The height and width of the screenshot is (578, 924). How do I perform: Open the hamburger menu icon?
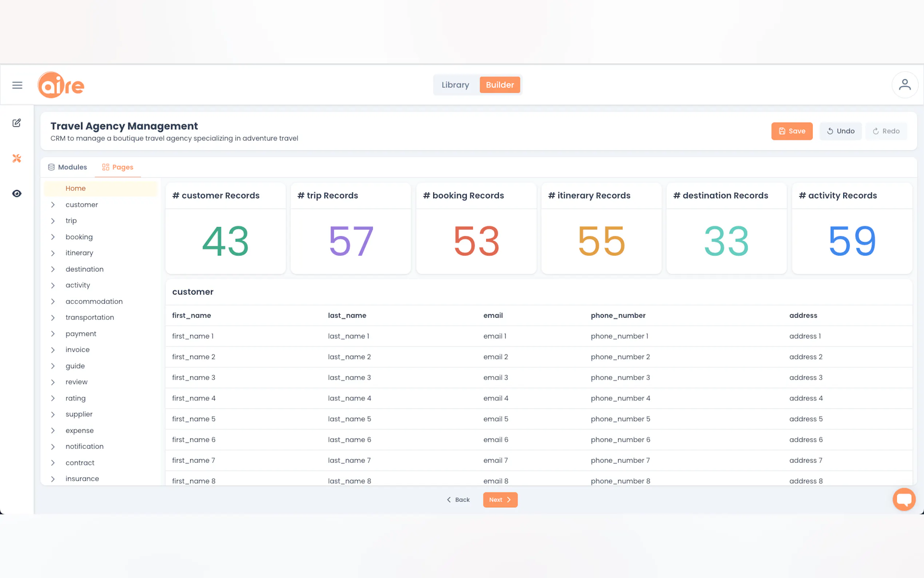click(x=17, y=85)
